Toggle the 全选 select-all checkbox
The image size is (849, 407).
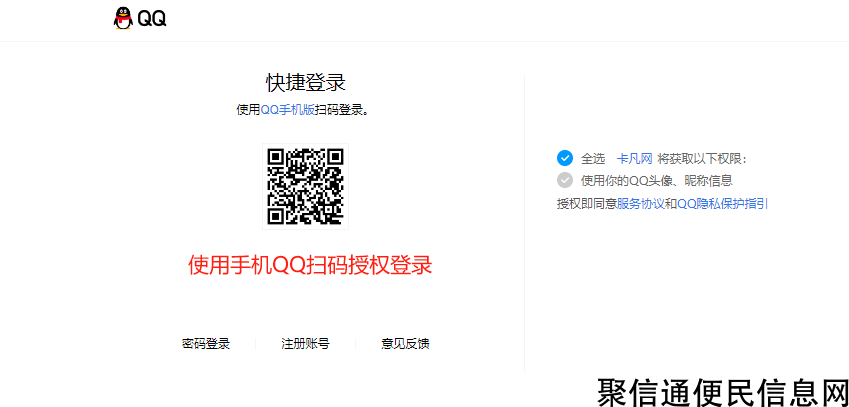point(565,159)
